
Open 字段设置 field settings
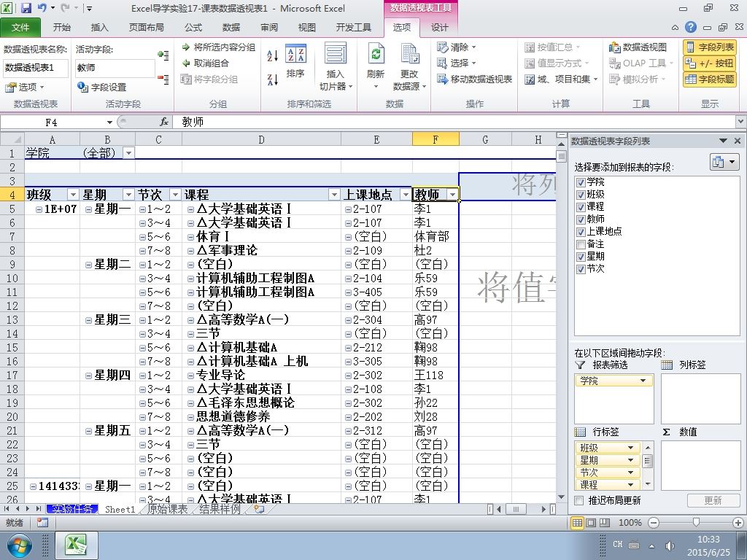coord(102,87)
